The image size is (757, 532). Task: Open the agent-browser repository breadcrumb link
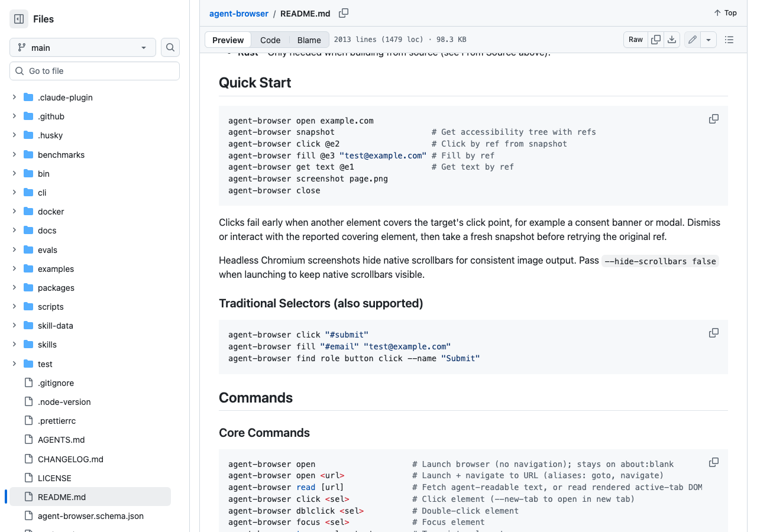239,13
